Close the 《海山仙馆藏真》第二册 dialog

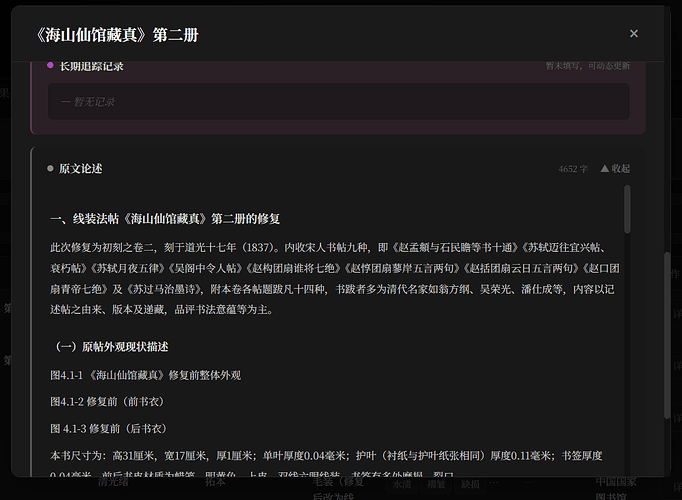pos(634,33)
